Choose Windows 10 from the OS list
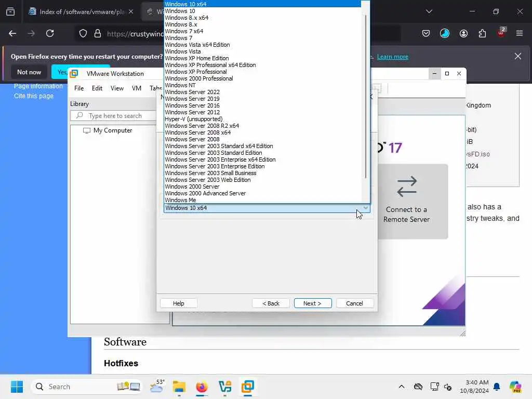 coord(262,11)
